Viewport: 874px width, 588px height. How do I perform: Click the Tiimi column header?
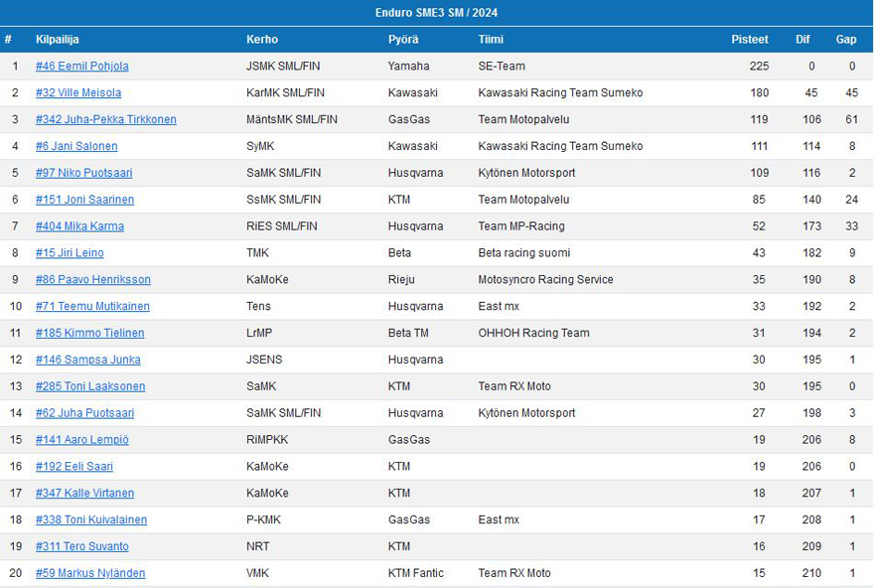[491, 40]
